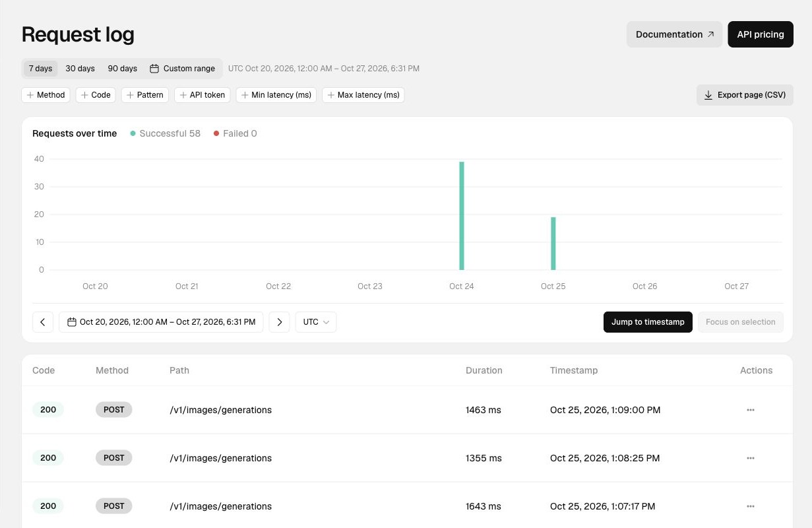Click the Oct 20 axis label
Viewport: 812px width, 528px height.
click(95, 286)
